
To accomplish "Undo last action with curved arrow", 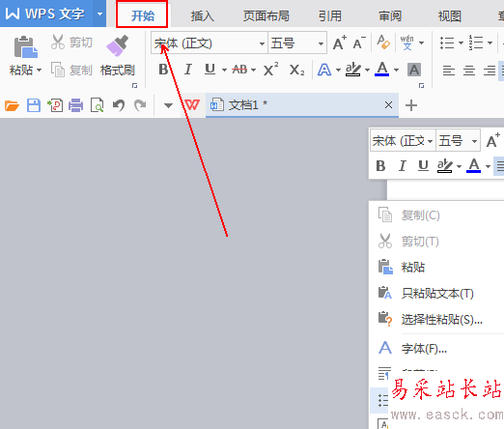I will 119,105.
